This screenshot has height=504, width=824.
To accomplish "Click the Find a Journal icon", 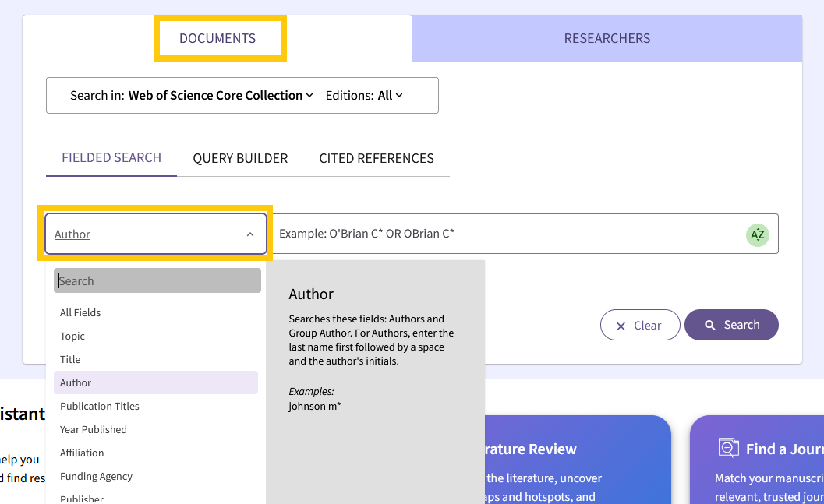I will pos(728,448).
